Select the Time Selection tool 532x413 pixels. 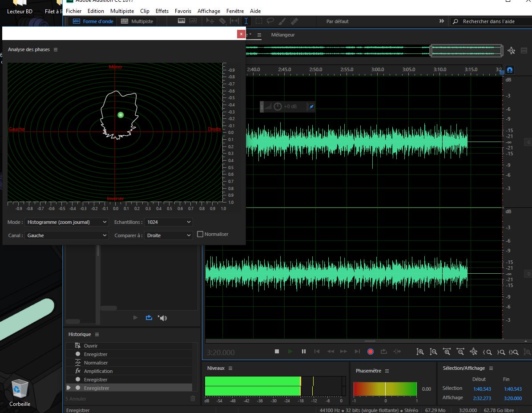pyautogui.click(x=246, y=21)
